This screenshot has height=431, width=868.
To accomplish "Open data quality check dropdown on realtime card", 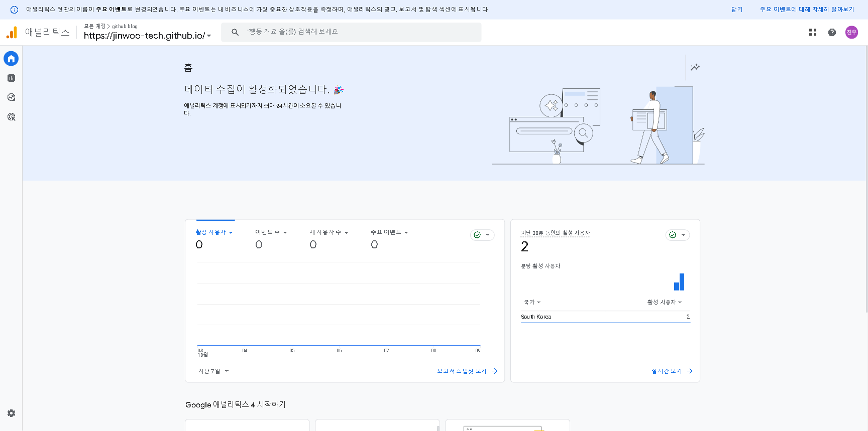I will [x=678, y=235].
